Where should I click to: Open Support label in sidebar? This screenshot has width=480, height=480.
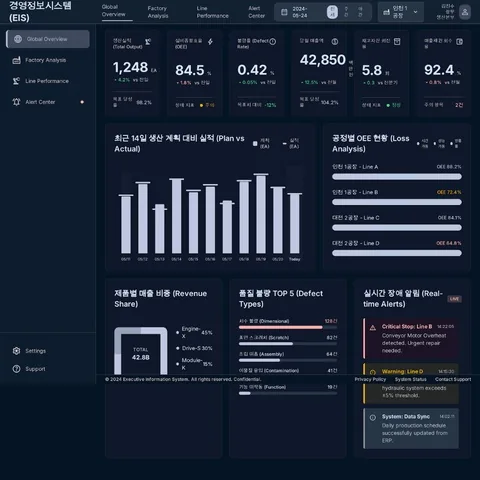[35, 369]
